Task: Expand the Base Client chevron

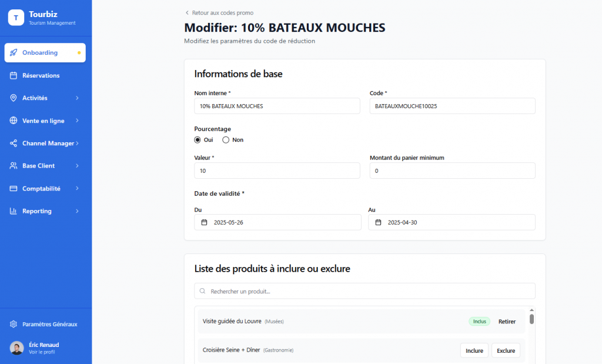Action: click(x=77, y=166)
